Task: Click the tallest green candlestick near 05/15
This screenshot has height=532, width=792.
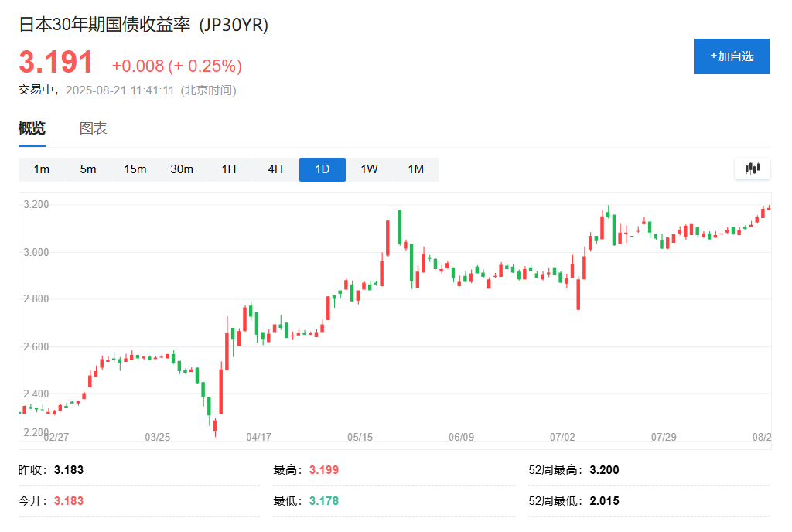Action: (398, 228)
